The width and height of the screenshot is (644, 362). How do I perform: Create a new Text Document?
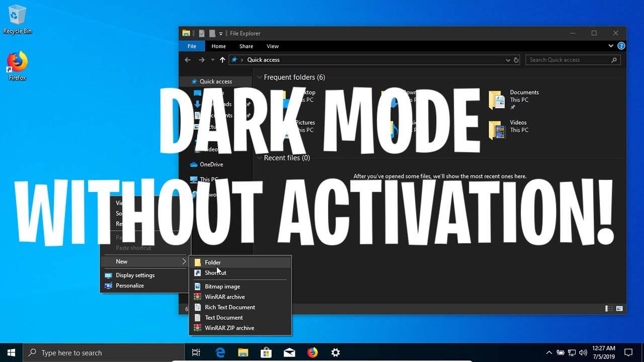(240, 318)
